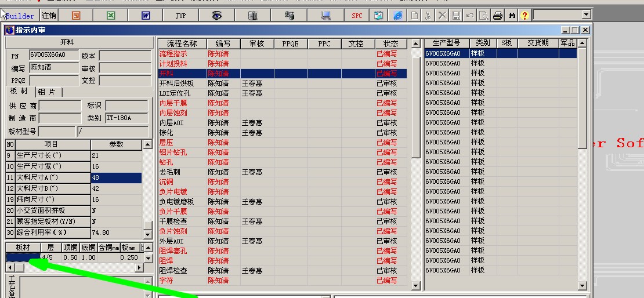The width and height of the screenshot is (644, 298).
Task: Click the Word icon in the toolbar
Action: coord(146,16)
